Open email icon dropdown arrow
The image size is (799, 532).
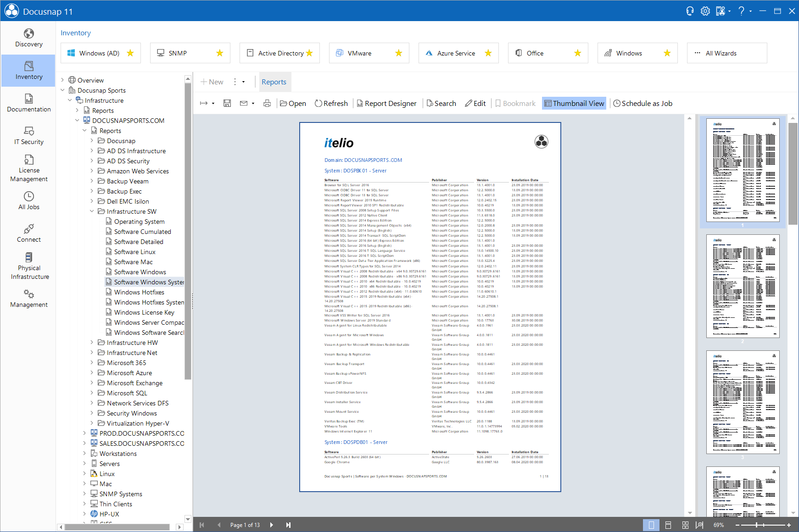pos(253,104)
